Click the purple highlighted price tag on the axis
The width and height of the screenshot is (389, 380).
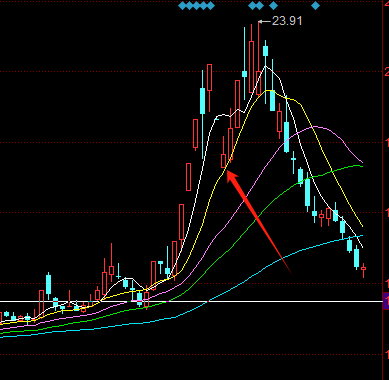386,301
